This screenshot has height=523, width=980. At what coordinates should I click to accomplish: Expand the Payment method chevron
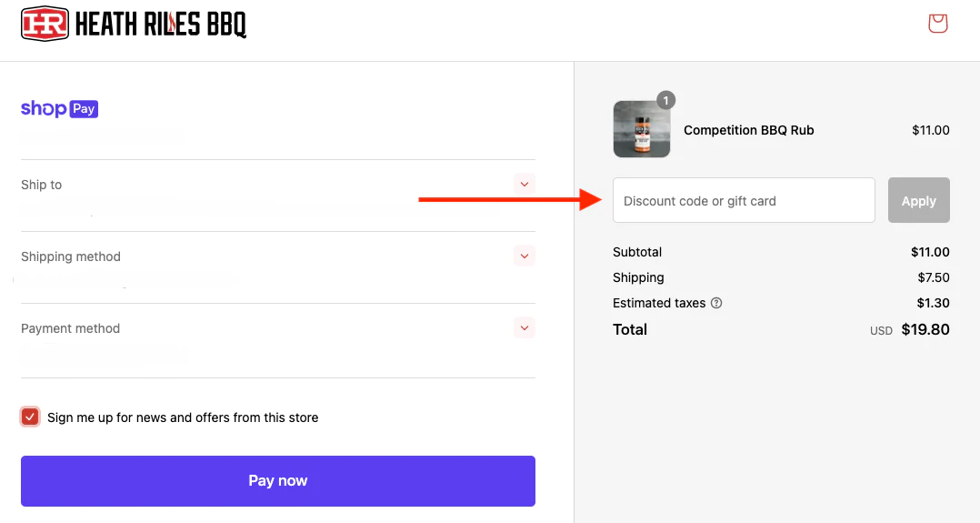point(525,327)
